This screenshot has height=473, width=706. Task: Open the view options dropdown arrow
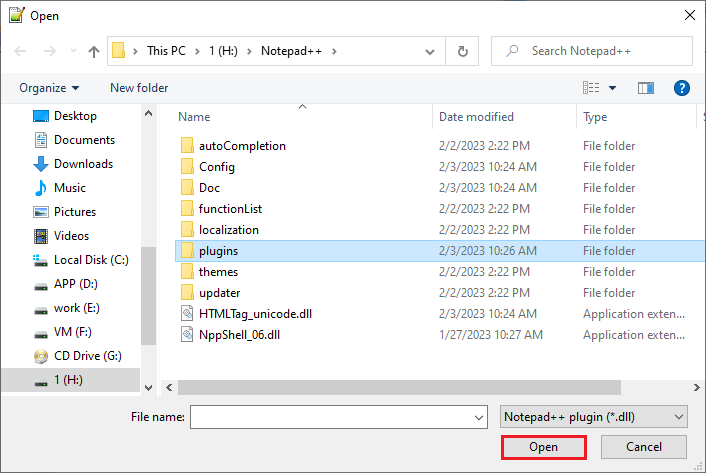point(612,88)
